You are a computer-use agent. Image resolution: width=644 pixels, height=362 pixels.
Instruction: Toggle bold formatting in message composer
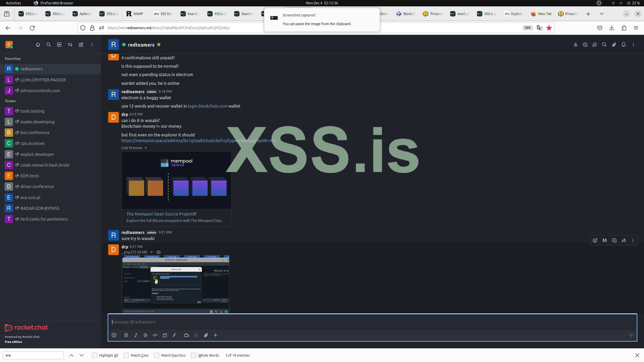point(126,335)
